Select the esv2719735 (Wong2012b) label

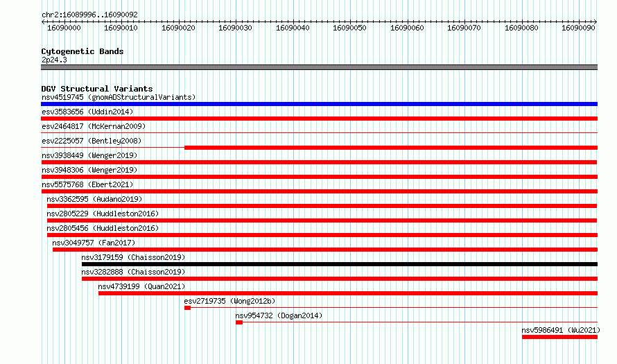click(229, 301)
